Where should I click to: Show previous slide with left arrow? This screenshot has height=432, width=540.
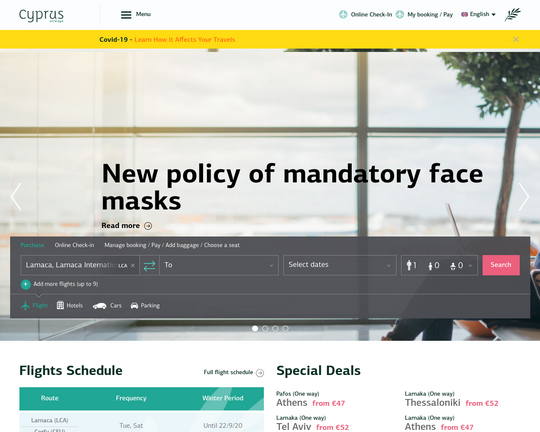click(16, 197)
